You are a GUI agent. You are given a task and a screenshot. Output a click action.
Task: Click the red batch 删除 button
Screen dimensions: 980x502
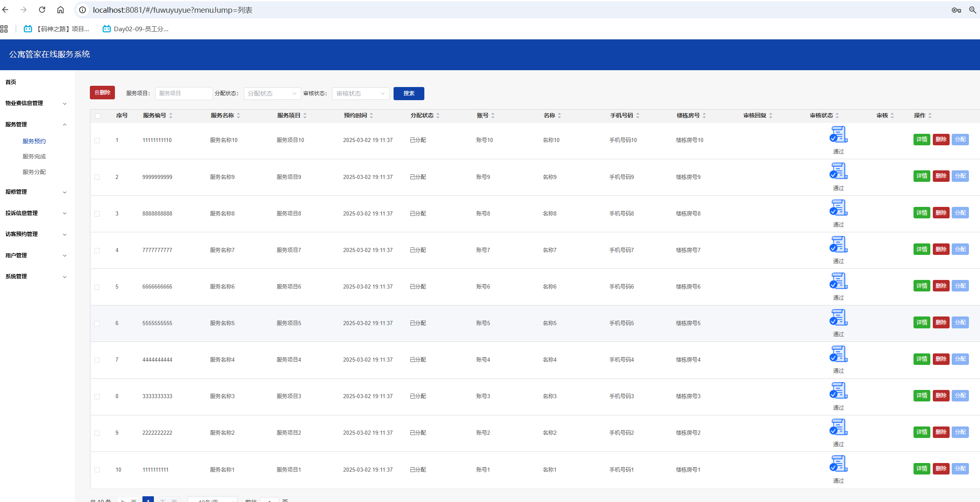pyautogui.click(x=102, y=93)
